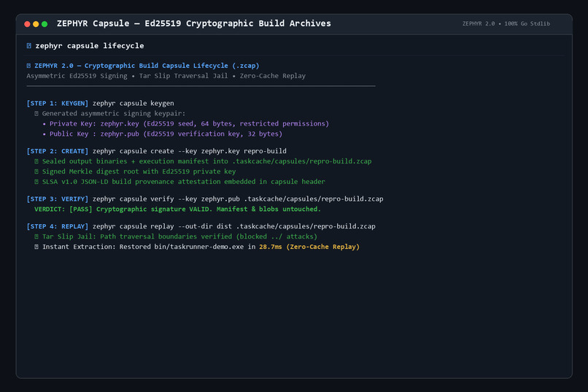Click the '[STEP 4: REPLAY]' label
The image size is (588, 392).
coord(58,226)
